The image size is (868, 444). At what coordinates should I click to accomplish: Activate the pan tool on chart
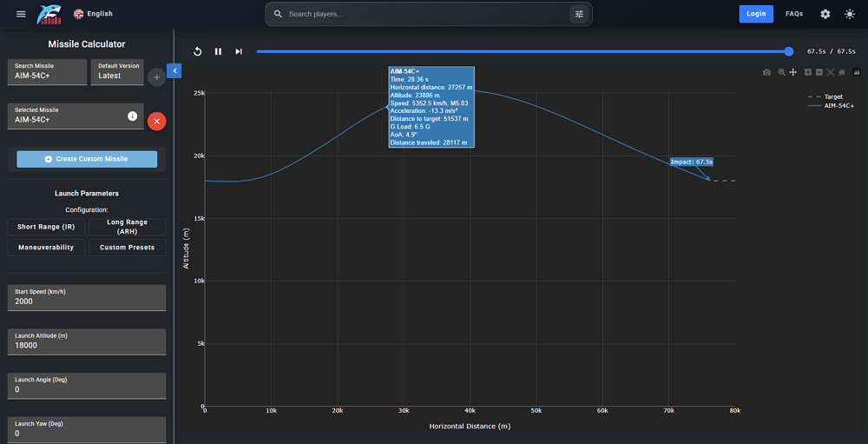(x=792, y=72)
